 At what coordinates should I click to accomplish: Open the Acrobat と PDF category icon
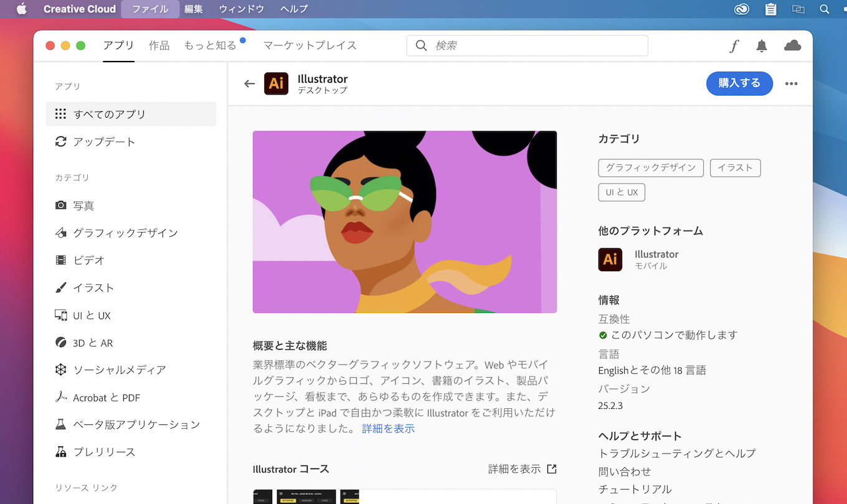60,397
